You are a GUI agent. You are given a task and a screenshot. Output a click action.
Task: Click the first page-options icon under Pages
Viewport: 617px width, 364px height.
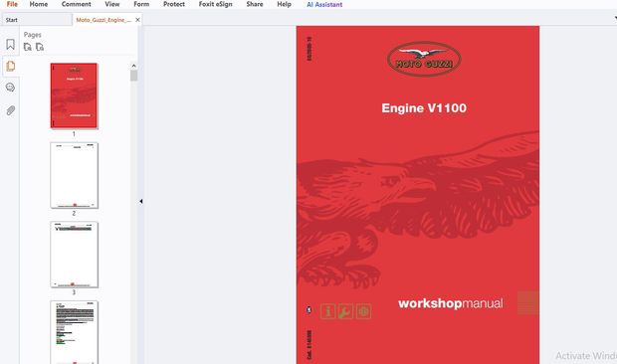pyautogui.click(x=28, y=47)
